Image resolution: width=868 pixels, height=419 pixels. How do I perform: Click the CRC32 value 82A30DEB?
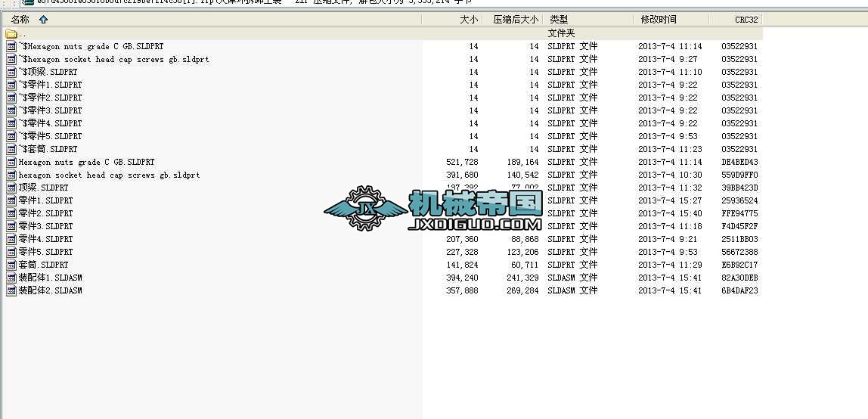tap(739, 278)
